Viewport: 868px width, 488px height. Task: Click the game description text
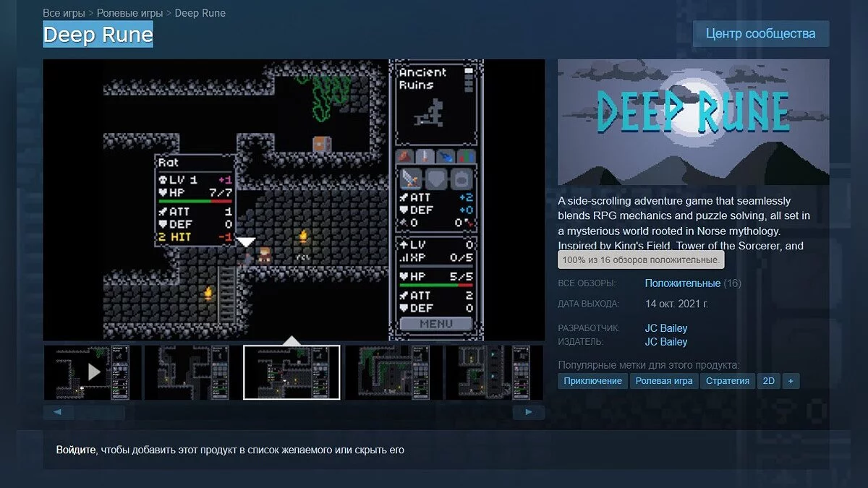point(684,223)
